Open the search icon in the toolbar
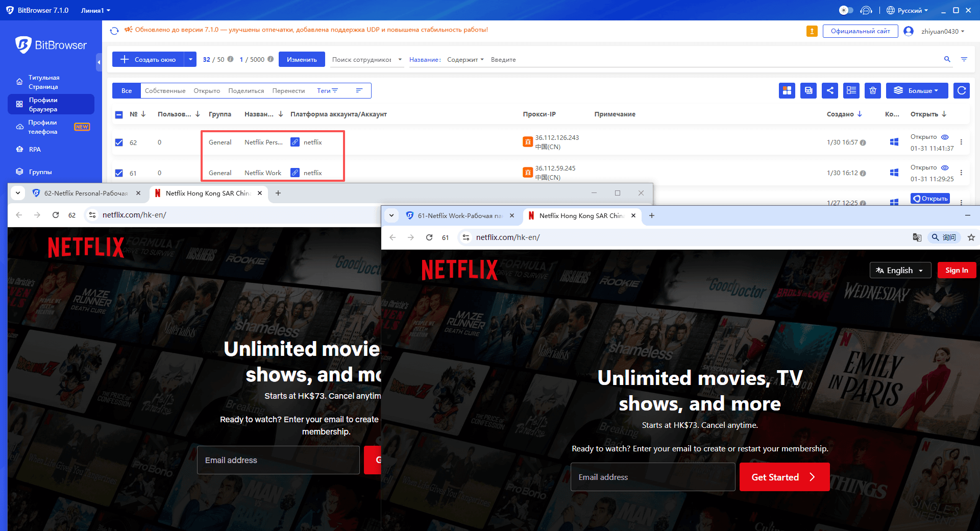980x531 pixels. [x=947, y=59]
